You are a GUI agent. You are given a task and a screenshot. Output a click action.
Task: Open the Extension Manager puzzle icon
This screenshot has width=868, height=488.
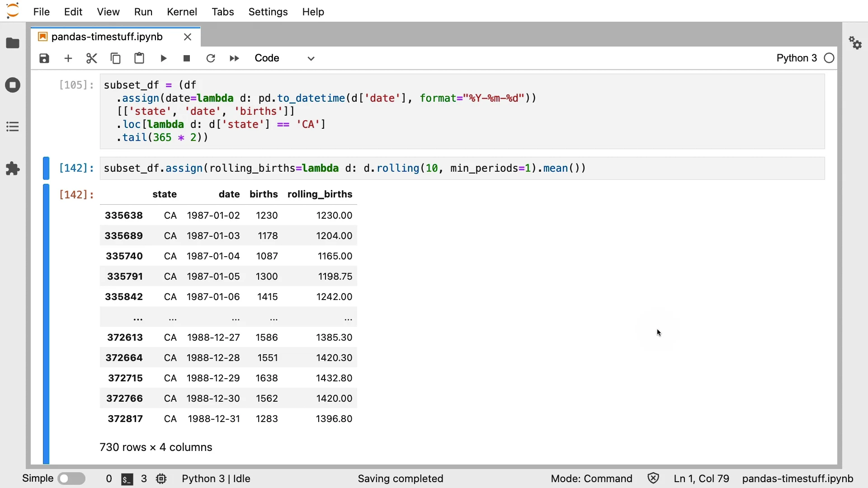tap(13, 169)
